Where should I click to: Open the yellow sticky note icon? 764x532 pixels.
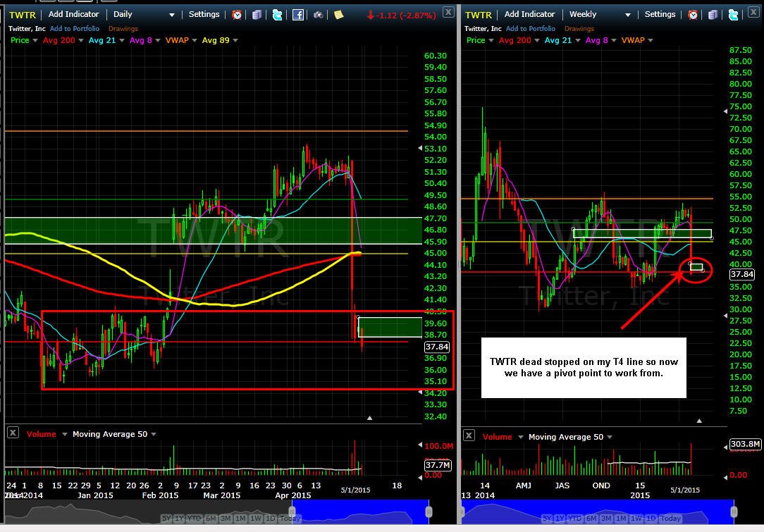pyautogui.click(x=338, y=15)
